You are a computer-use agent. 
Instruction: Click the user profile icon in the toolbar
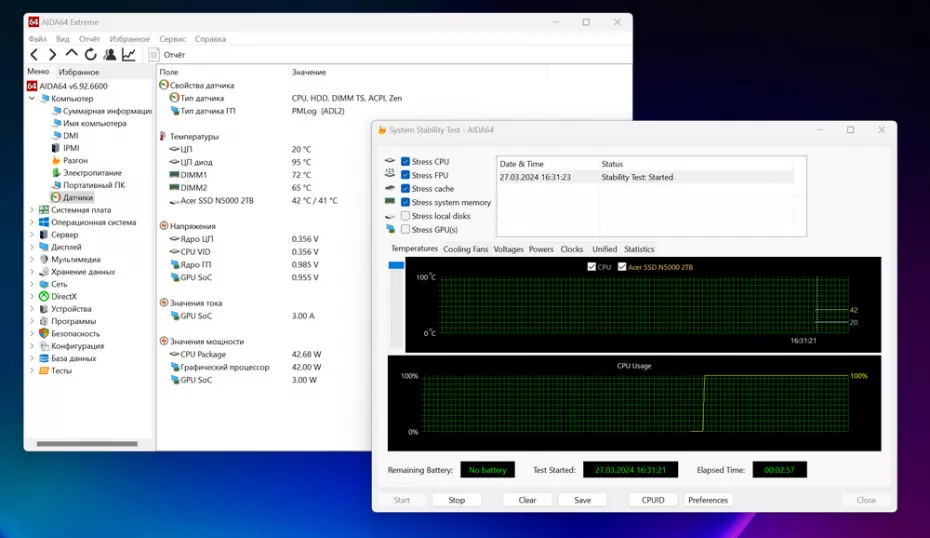tap(109, 55)
